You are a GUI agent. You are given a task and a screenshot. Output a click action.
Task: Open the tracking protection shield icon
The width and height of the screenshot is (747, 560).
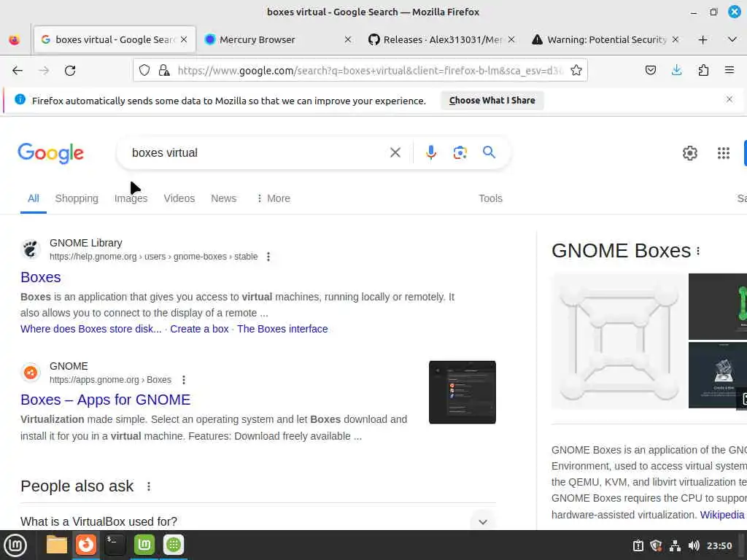pyautogui.click(x=144, y=71)
